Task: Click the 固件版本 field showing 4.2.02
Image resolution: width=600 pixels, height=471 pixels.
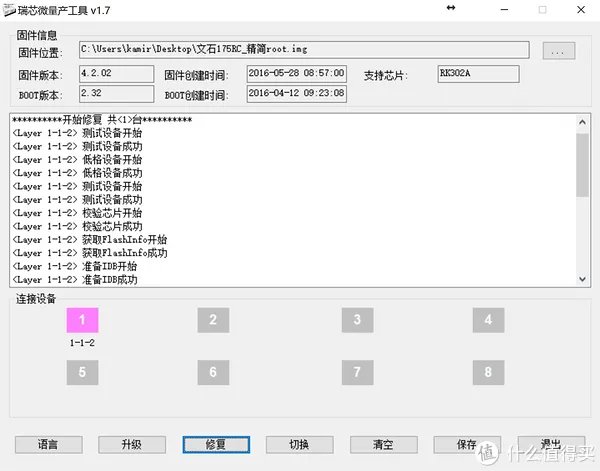Action: (117, 74)
